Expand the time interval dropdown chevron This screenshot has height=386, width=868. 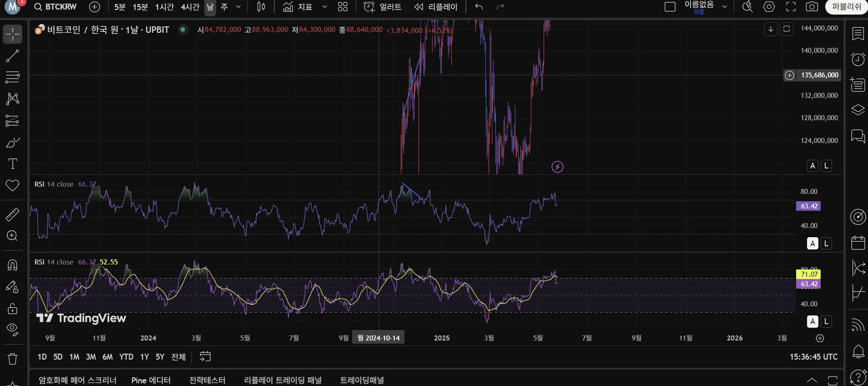[238, 7]
